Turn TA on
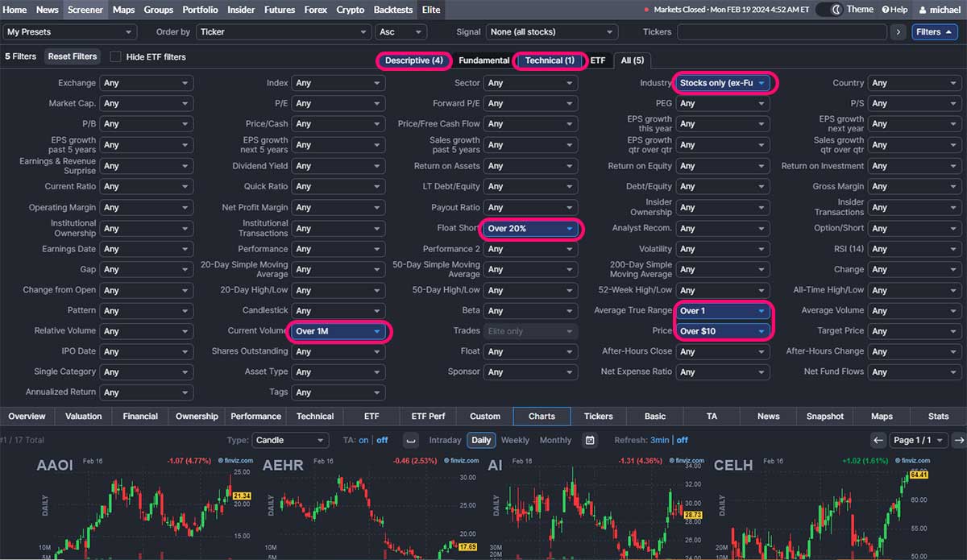967x560 pixels. pyautogui.click(x=364, y=440)
